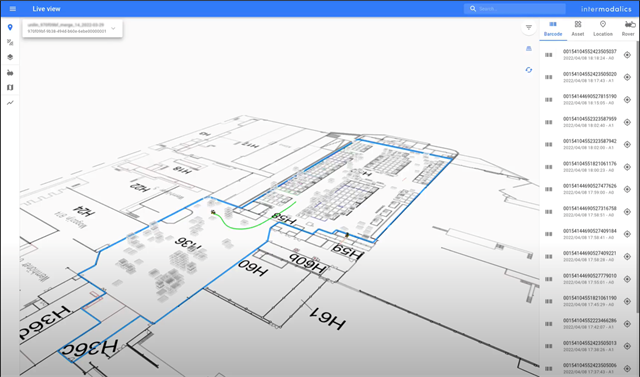This screenshot has height=377, width=640.
Task: Open the layers sidebar icon
Action: click(10, 57)
